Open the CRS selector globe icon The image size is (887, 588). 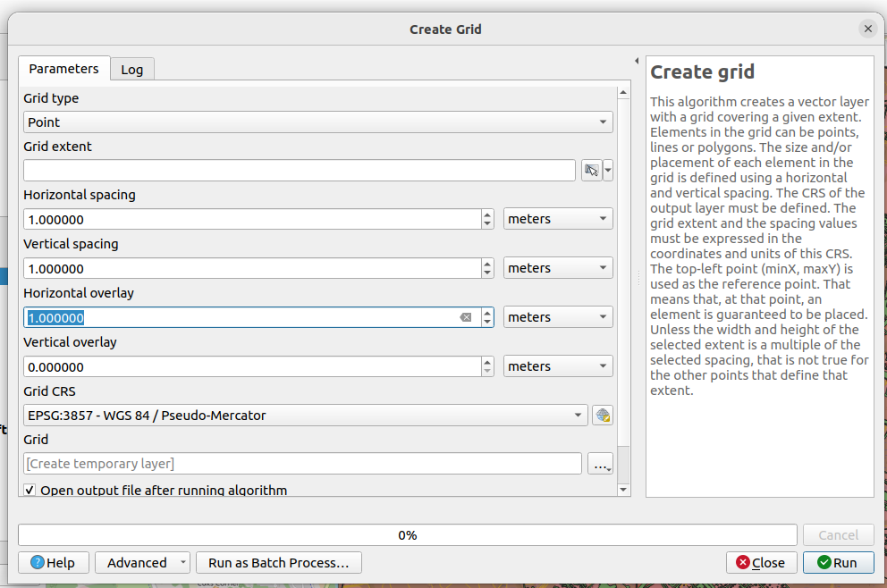coord(602,415)
